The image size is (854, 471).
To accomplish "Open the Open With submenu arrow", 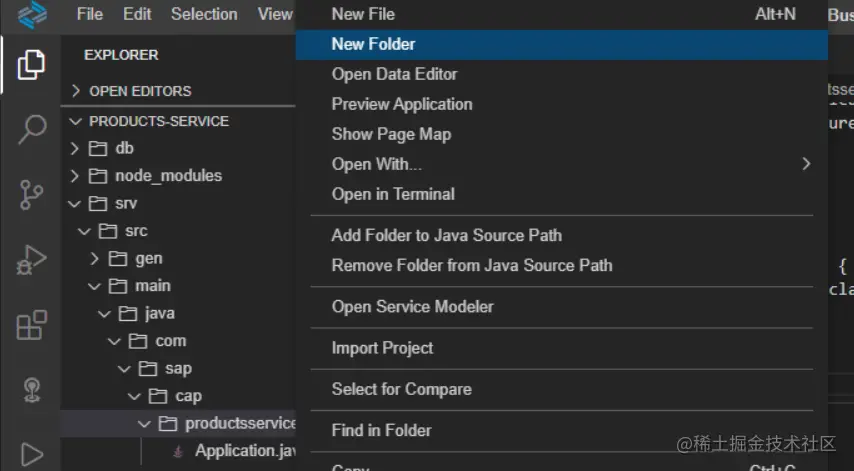I will coord(806,164).
